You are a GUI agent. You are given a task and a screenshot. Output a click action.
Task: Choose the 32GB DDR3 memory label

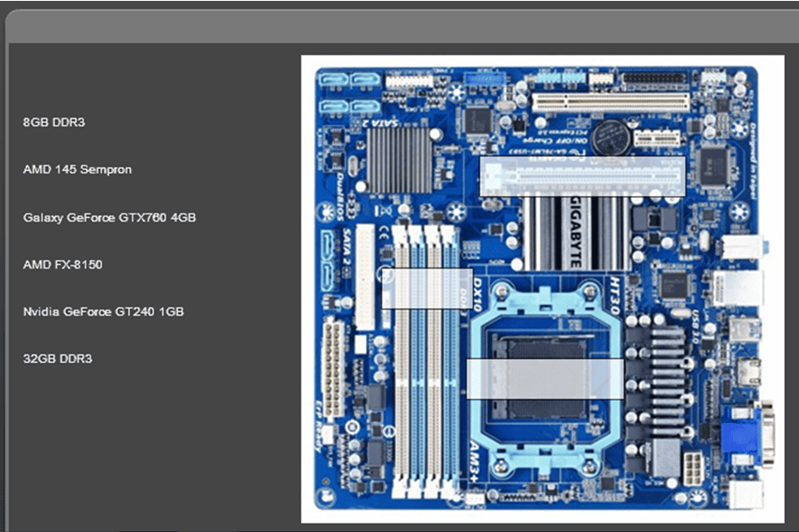pos(57,358)
